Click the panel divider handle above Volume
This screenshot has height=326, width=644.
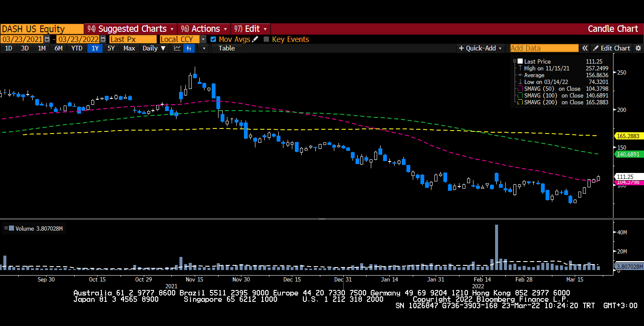[x=322, y=219]
